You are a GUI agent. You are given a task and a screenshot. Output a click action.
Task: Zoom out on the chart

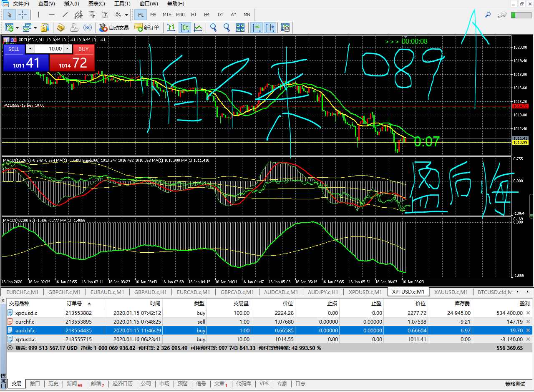227,28
